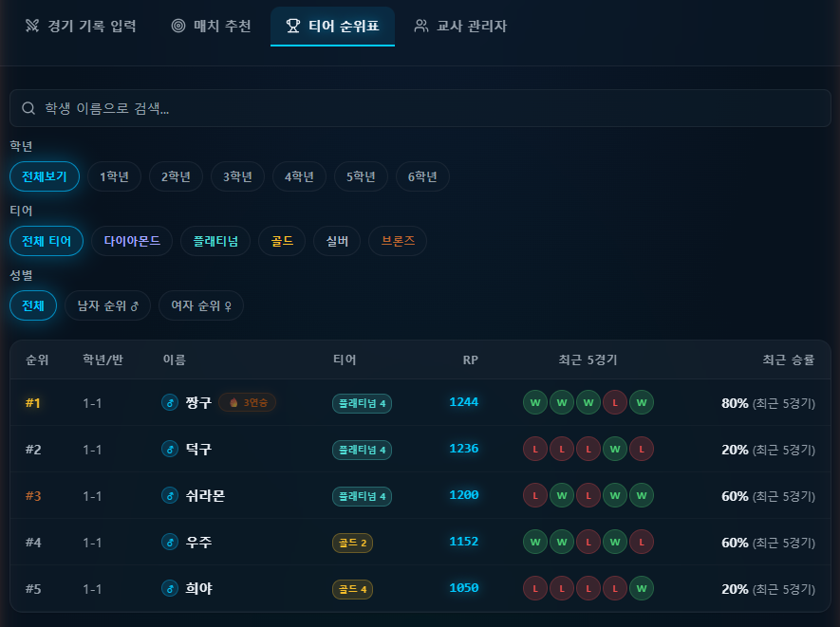Click the 최근 승률 column header
The height and width of the screenshot is (627, 840).
point(789,360)
